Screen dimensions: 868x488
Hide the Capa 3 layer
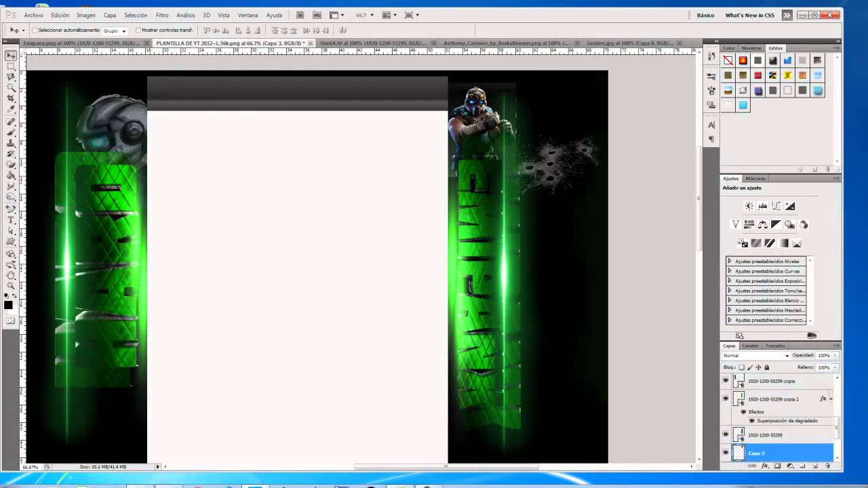tap(726, 453)
